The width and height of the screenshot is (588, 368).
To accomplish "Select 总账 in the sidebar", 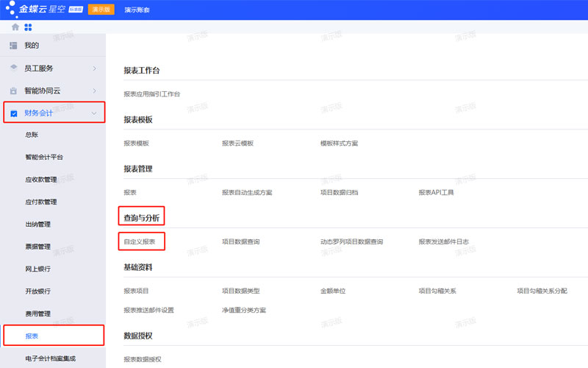I will pos(32,135).
